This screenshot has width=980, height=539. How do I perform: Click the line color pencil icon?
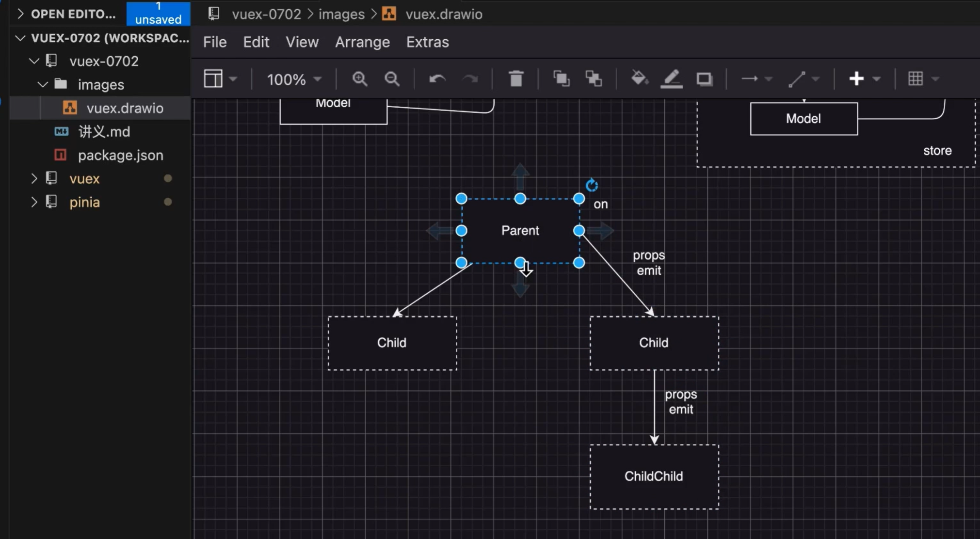click(672, 79)
